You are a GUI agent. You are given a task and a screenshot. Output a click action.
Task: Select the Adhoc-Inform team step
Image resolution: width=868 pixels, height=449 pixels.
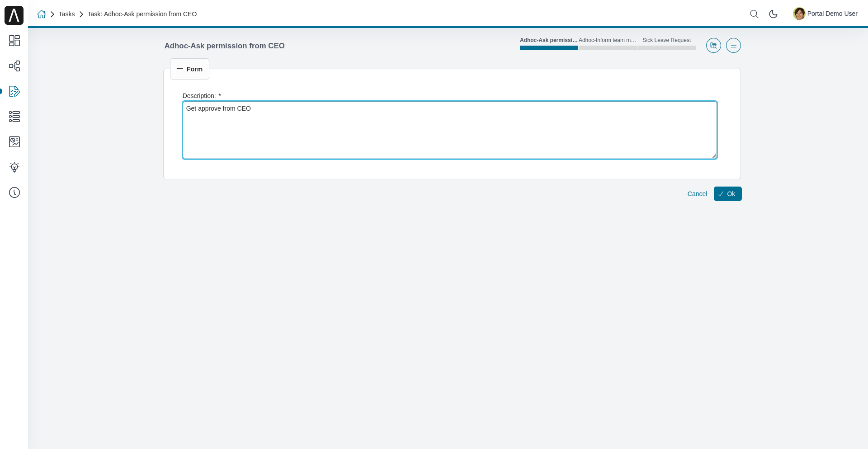[607, 43]
